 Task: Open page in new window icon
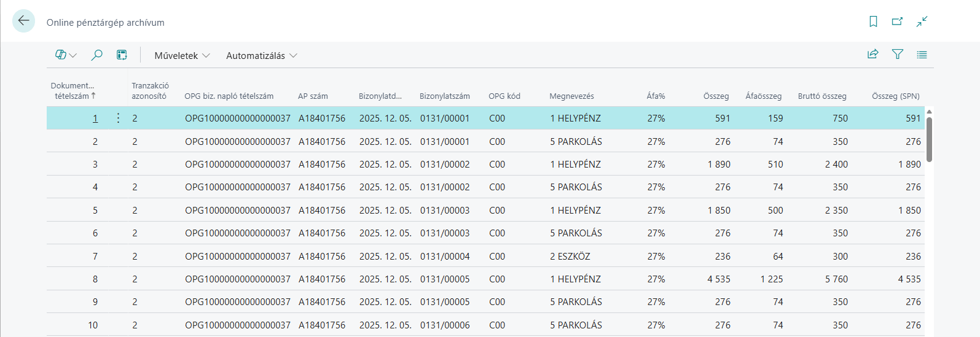tap(897, 21)
